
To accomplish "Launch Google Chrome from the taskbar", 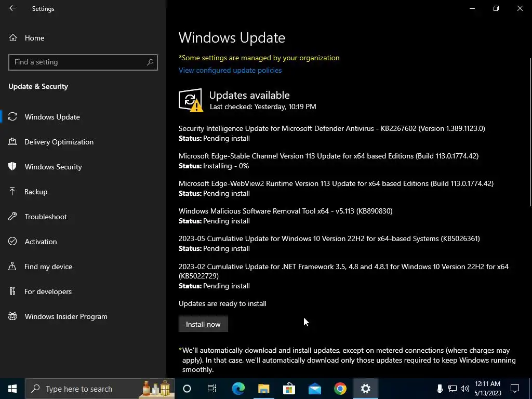I will point(340,389).
